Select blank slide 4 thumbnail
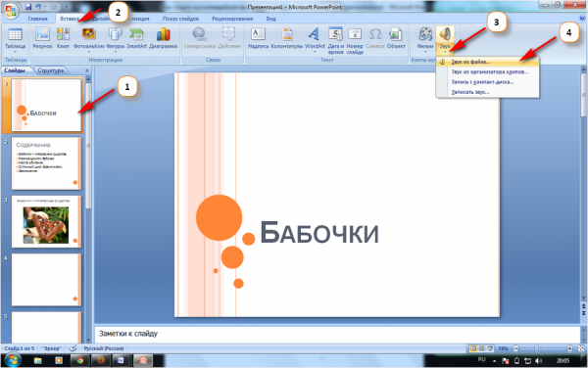Viewport: 588px width, 368px height. coord(46,280)
